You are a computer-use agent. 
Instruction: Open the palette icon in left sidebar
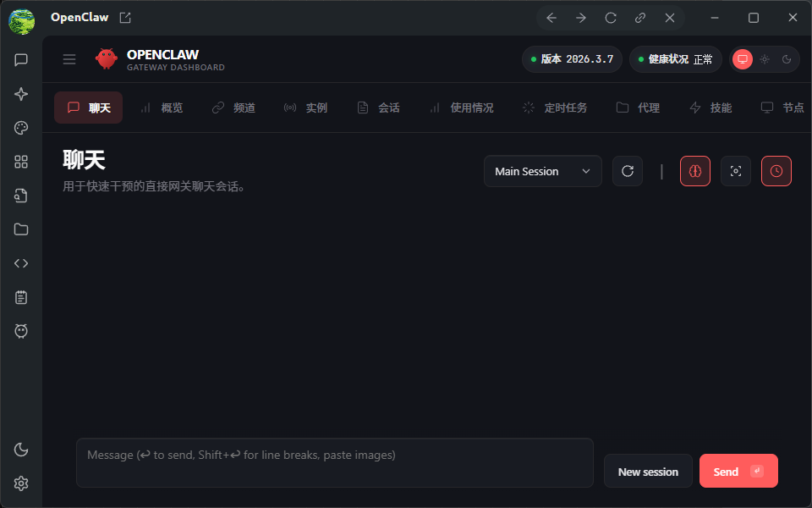coord(21,128)
